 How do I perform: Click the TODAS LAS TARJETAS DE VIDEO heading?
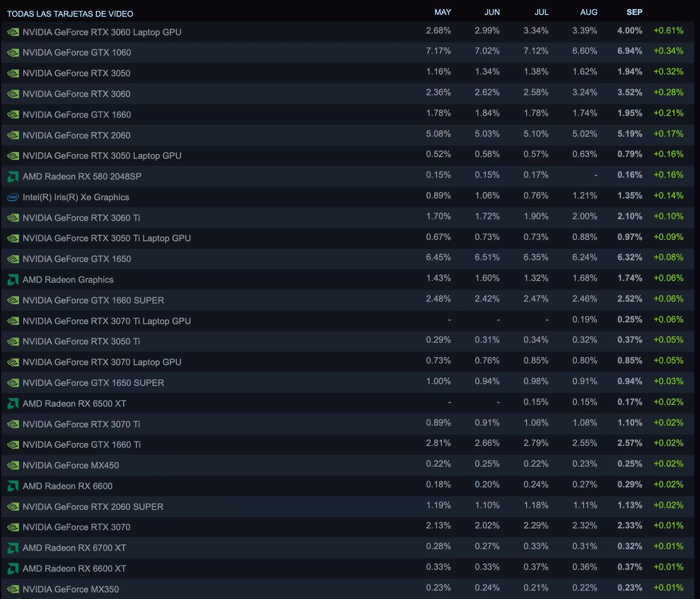(70, 14)
